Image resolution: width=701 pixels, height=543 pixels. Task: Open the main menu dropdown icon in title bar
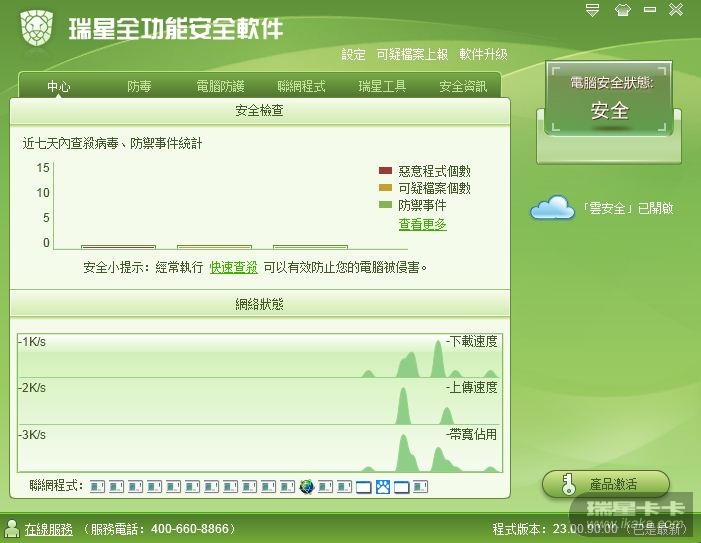click(x=592, y=10)
